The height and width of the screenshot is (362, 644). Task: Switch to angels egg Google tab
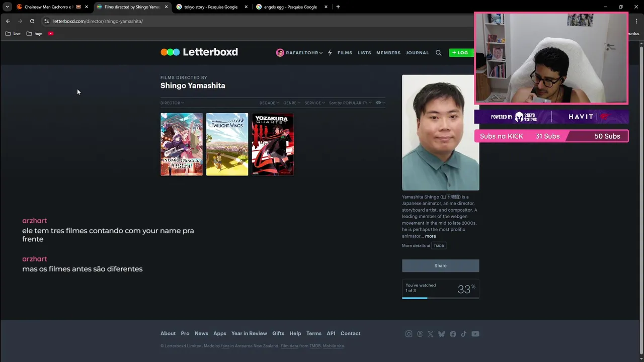pos(290,7)
